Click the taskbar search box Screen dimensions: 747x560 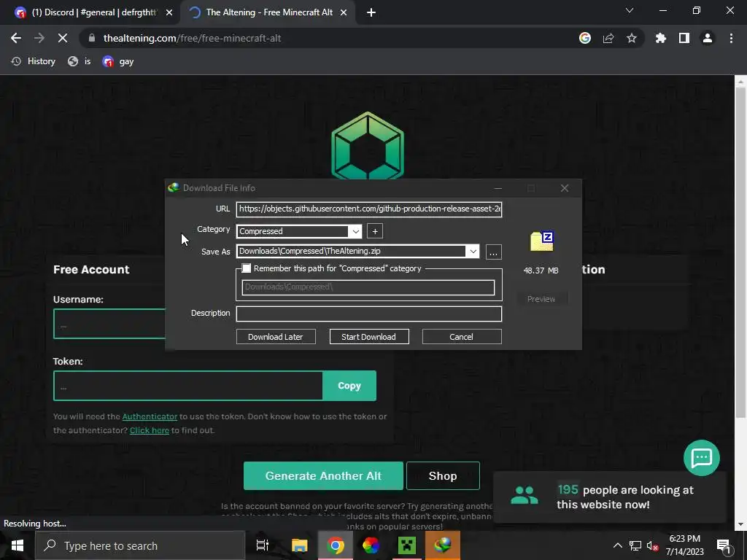[140, 545]
